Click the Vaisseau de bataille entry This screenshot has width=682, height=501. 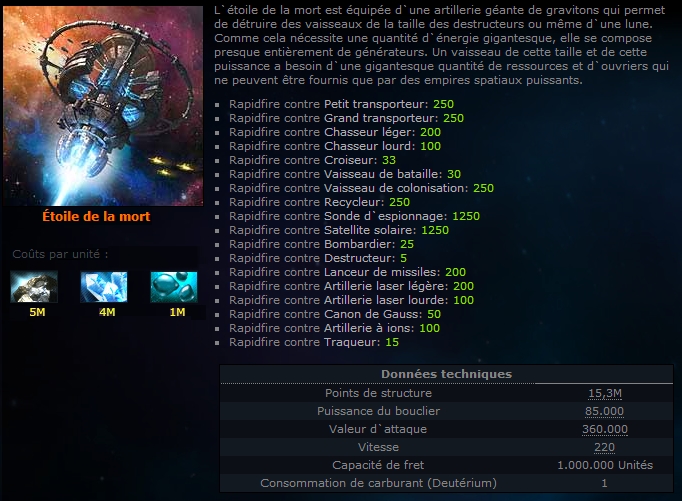point(345,174)
